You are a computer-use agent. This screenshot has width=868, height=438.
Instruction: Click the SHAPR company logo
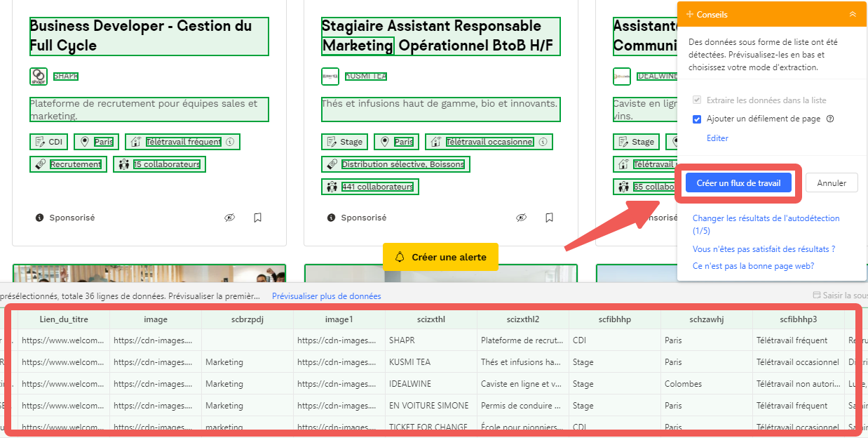tap(39, 76)
